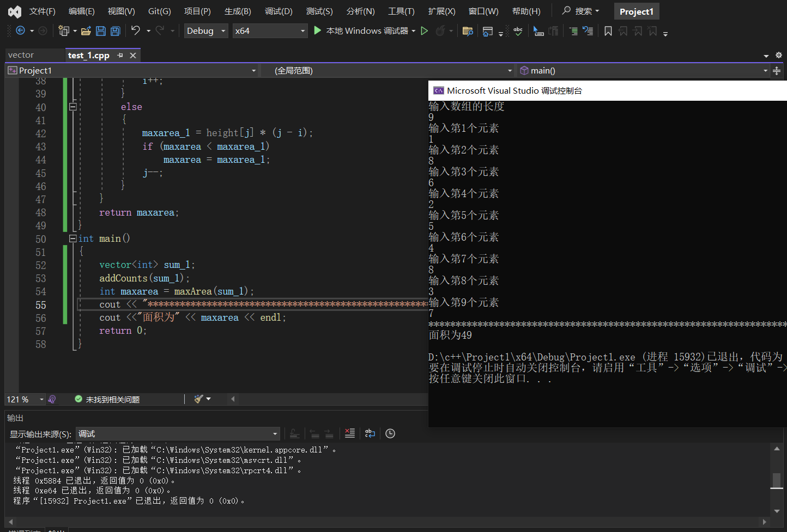Click the 搜索 search box in title bar

pos(581,11)
